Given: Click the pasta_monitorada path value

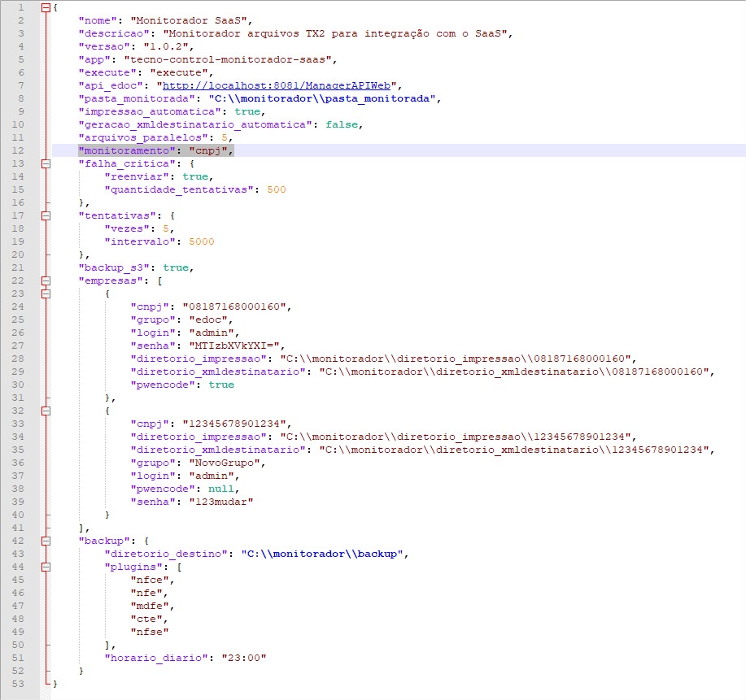Looking at the screenshot, I should (x=322, y=98).
